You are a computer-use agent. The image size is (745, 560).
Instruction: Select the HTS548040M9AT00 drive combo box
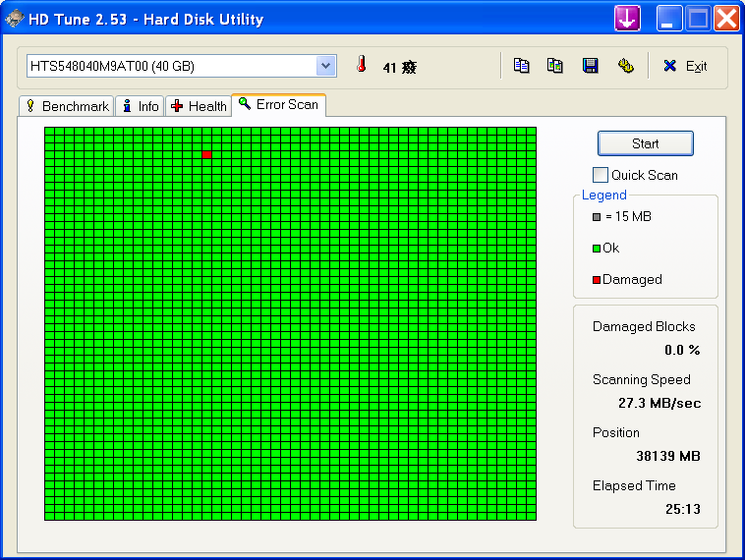click(x=182, y=66)
